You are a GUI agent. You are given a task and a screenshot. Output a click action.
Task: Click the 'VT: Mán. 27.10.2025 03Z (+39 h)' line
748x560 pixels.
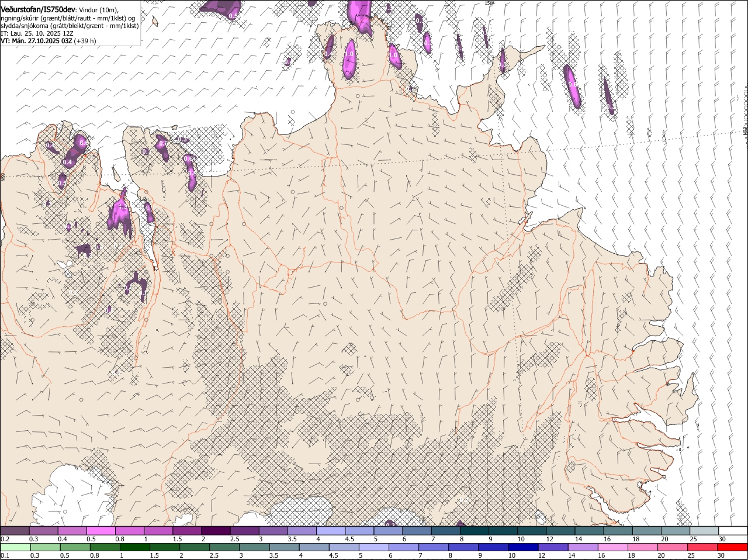coord(49,41)
